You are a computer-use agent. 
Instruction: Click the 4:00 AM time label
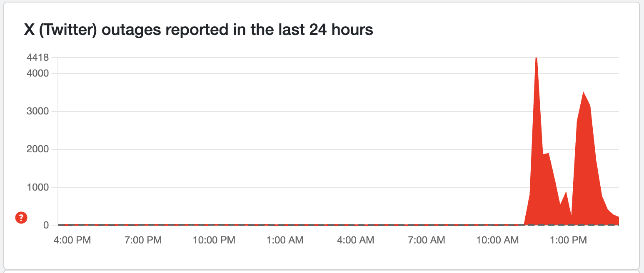(356, 240)
